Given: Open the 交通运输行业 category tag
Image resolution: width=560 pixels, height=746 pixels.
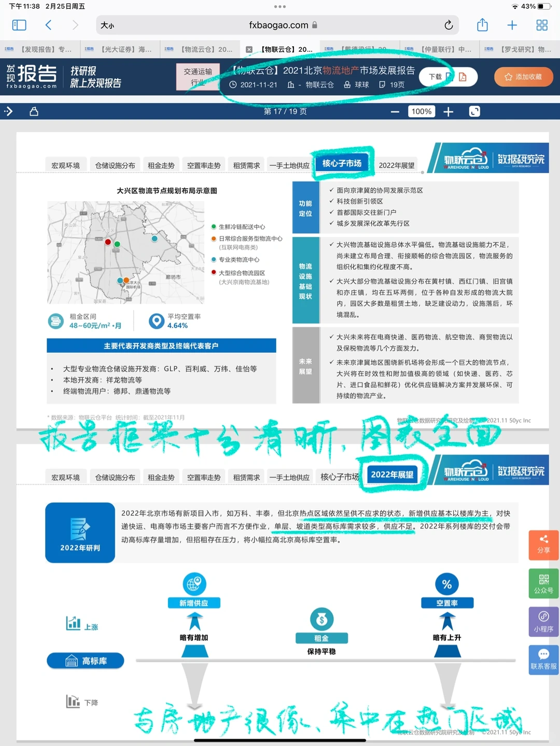Looking at the screenshot, I should click(198, 77).
